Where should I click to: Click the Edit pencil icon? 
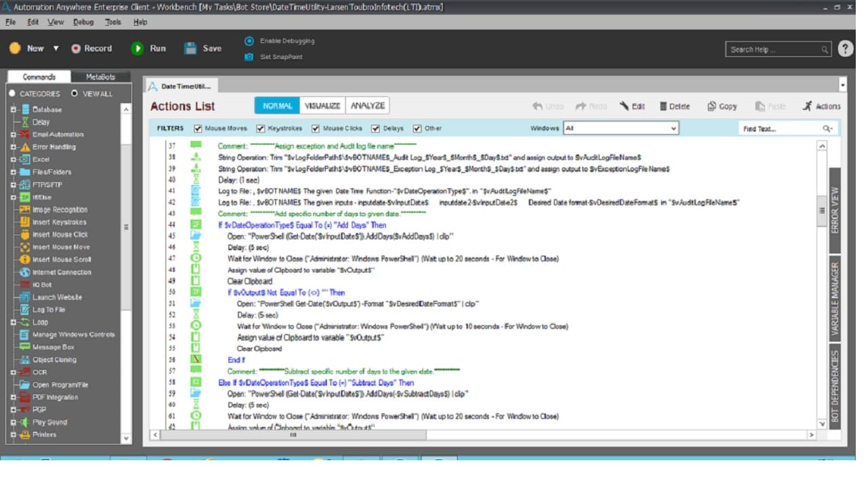click(624, 106)
